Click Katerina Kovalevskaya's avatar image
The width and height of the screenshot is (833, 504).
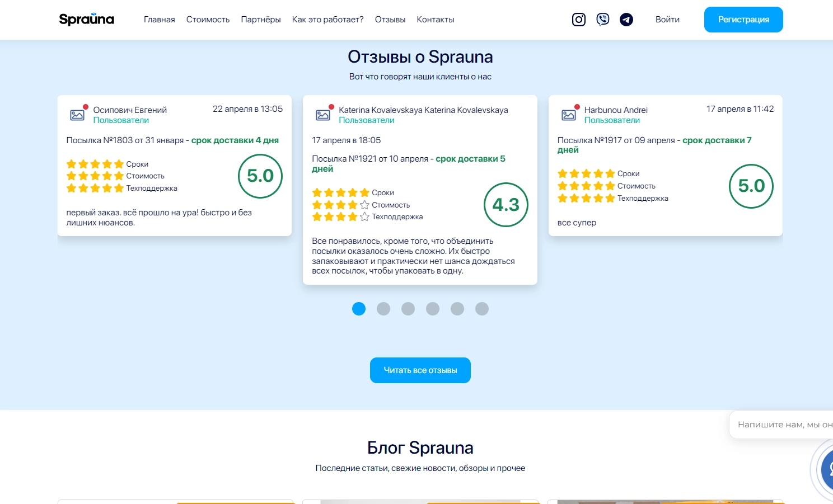[x=323, y=115]
